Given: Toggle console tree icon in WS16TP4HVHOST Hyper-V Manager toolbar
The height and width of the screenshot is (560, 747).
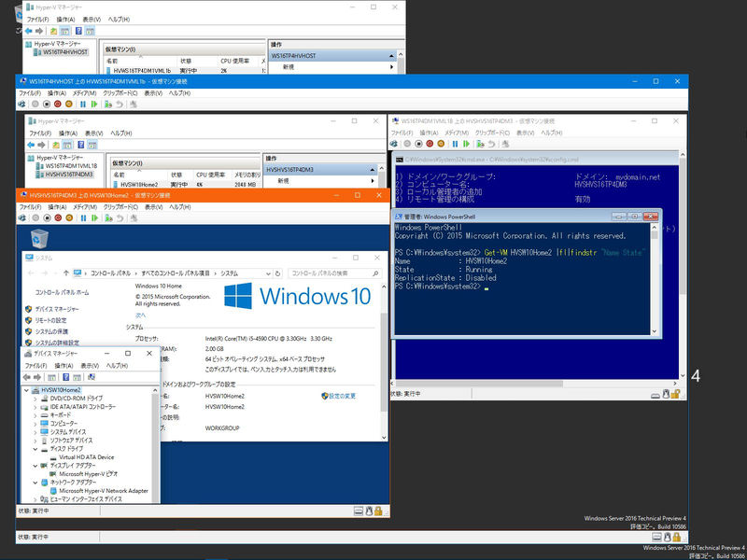Looking at the screenshot, I should tap(64, 31).
